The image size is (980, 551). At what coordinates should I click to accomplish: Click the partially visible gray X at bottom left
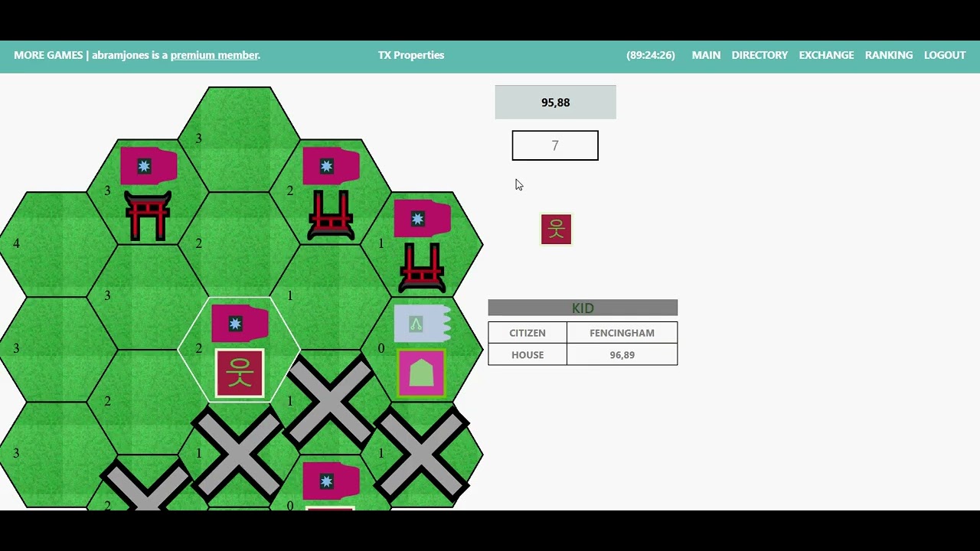click(147, 484)
